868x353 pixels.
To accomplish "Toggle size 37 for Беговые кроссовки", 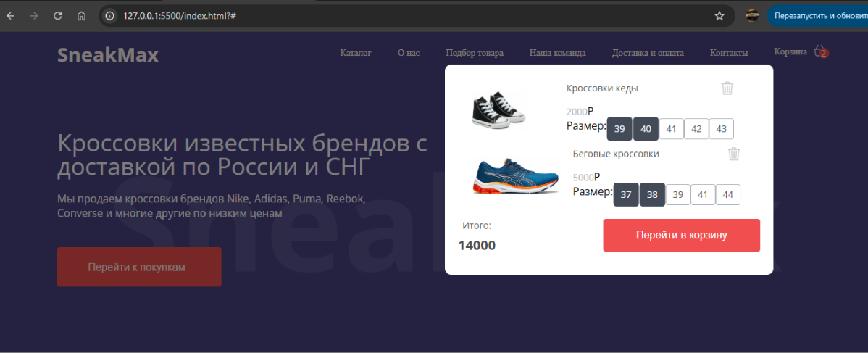I will coord(626,195).
